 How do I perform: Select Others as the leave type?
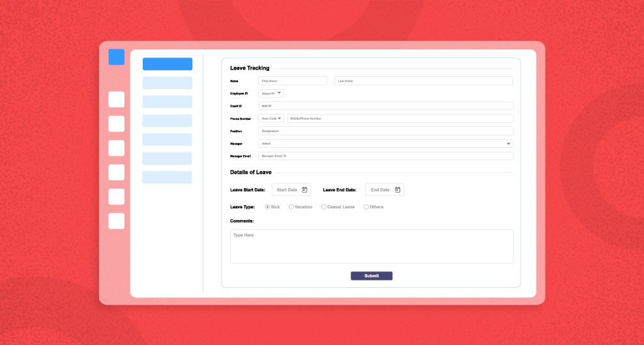click(x=366, y=207)
